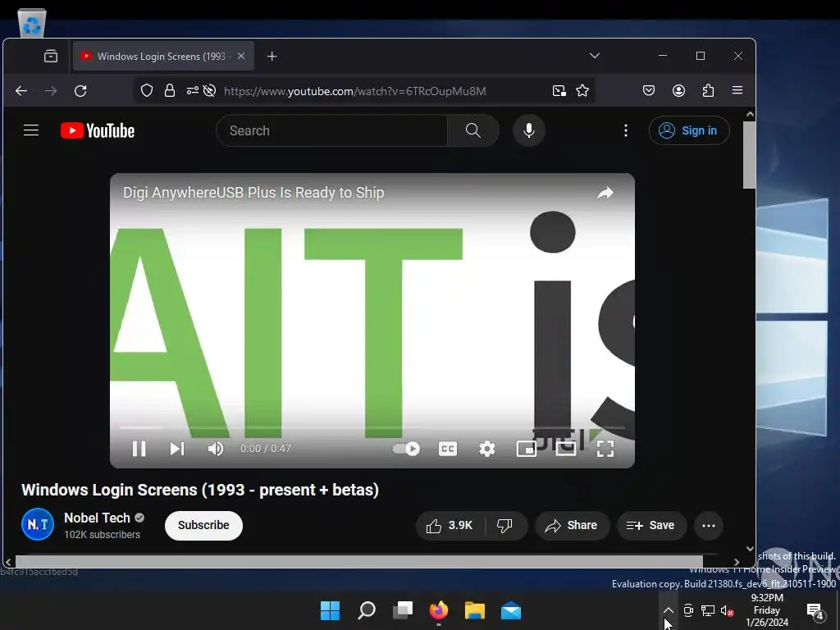The width and height of the screenshot is (840, 630).
Task: Close the Windows Login Screens tab
Action: (241, 56)
